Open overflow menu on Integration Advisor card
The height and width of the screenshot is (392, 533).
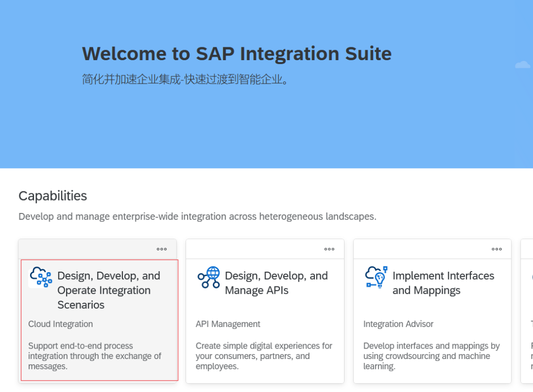coord(496,249)
